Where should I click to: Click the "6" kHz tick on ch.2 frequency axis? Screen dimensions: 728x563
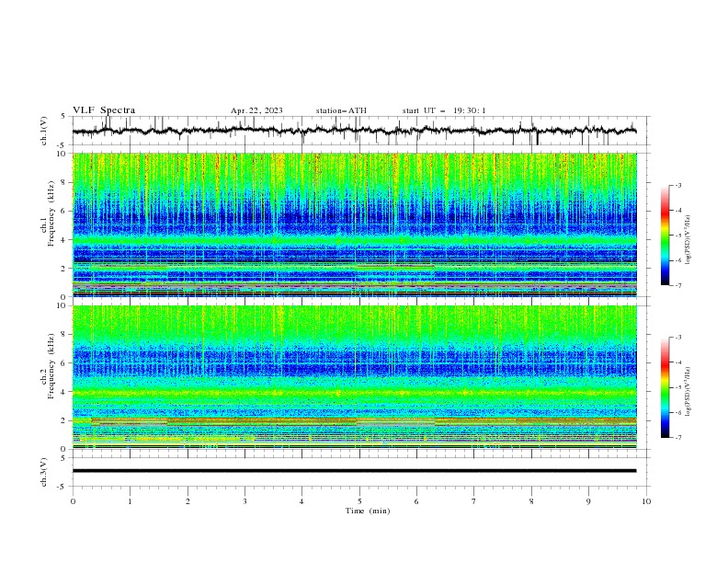point(64,362)
